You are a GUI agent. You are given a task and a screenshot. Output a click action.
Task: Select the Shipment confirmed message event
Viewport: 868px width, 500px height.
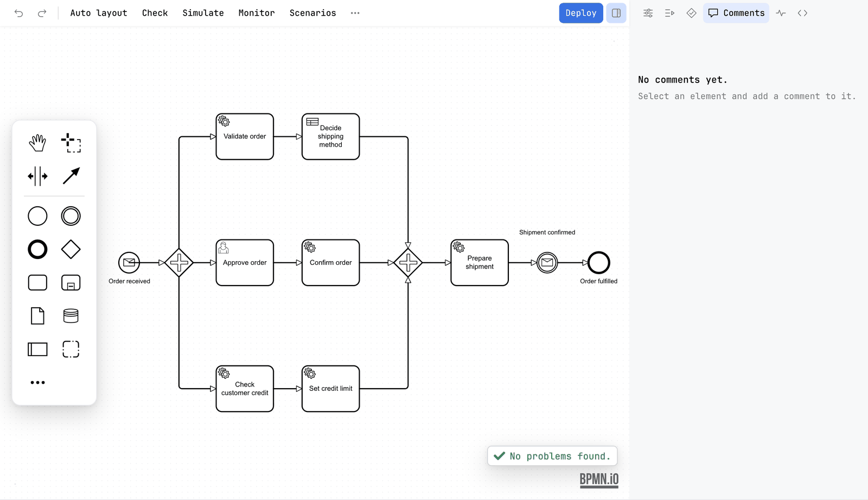(547, 263)
